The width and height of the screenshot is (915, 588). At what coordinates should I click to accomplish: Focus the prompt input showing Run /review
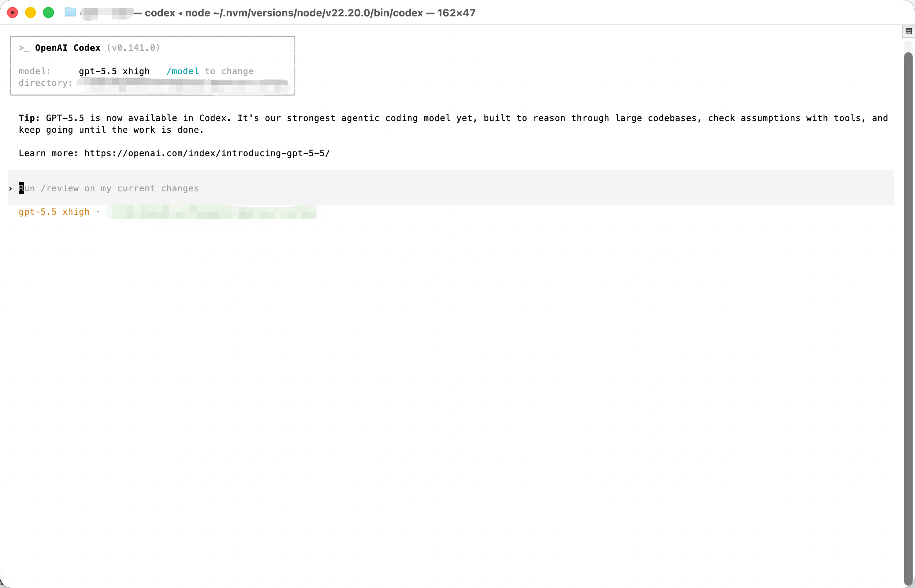tap(451, 188)
